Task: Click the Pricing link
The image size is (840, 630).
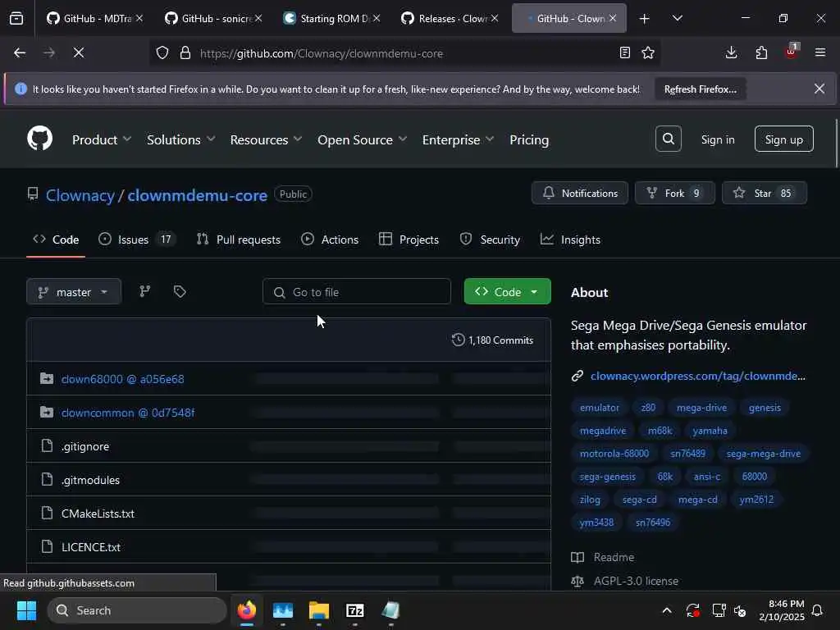Action: tap(529, 139)
